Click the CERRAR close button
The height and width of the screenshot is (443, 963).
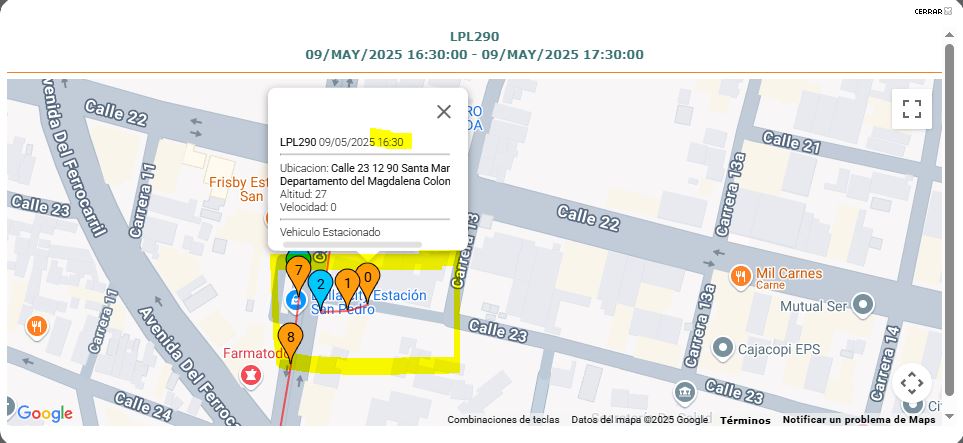click(932, 11)
